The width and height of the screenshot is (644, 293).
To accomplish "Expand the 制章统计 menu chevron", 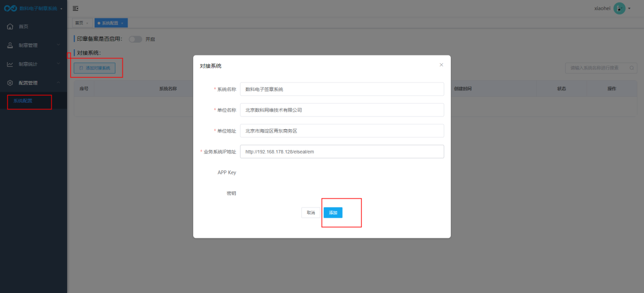I will point(58,64).
